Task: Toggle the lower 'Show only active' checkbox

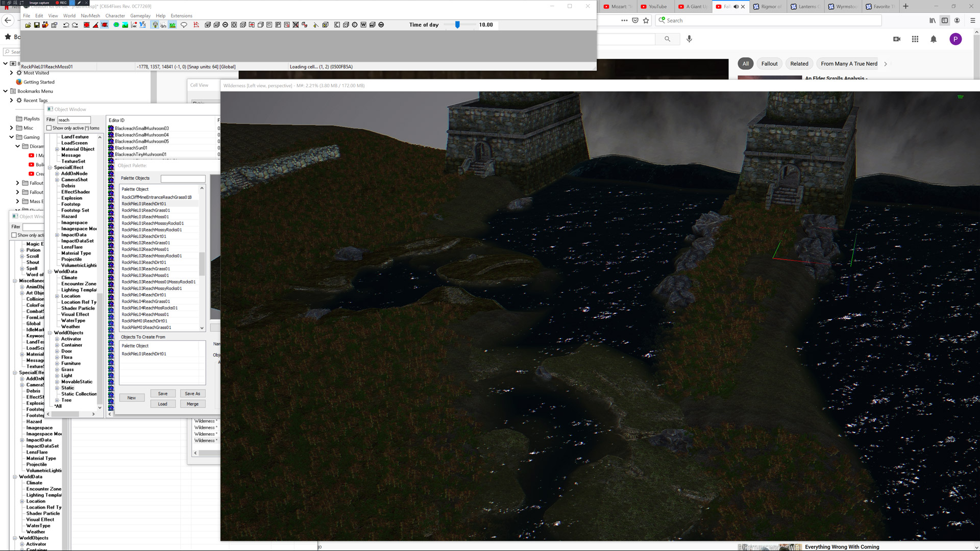Action: 14,235
